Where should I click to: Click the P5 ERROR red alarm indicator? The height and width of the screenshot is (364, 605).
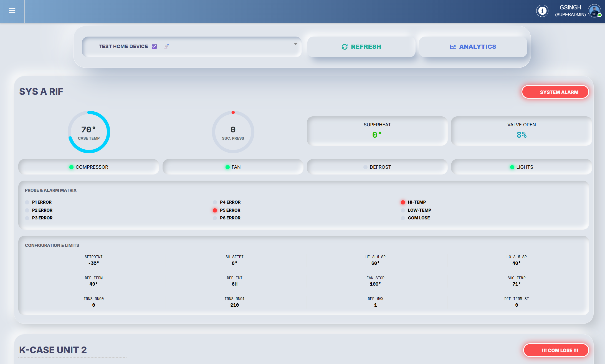(214, 210)
